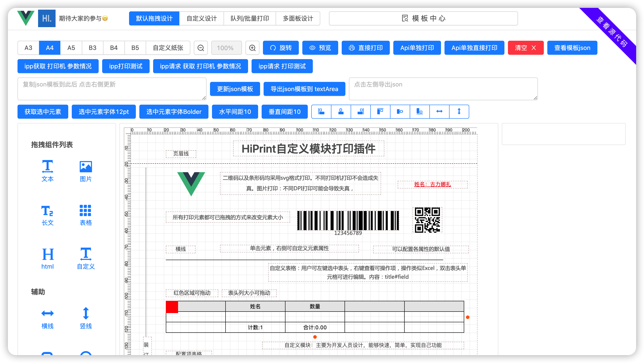Select the 姓名: 古力娜扎 text element
The width and height of the screenshot is (644, 363).
tap(432, 184)
